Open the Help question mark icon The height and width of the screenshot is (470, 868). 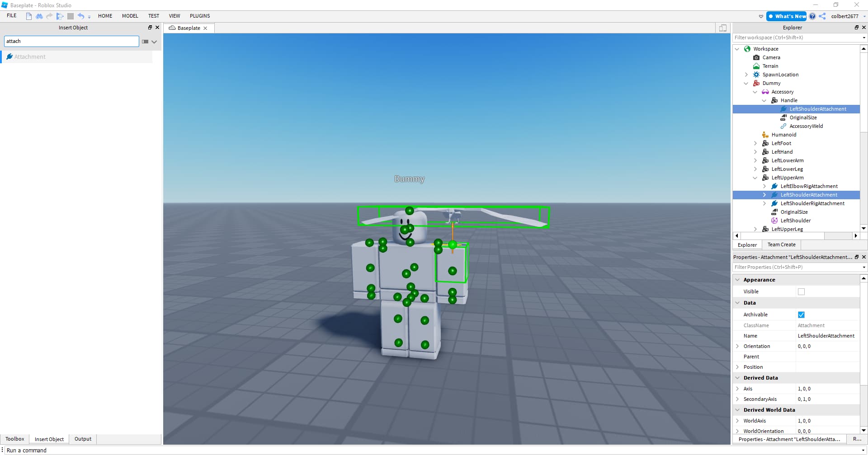[x=812, y=16]
